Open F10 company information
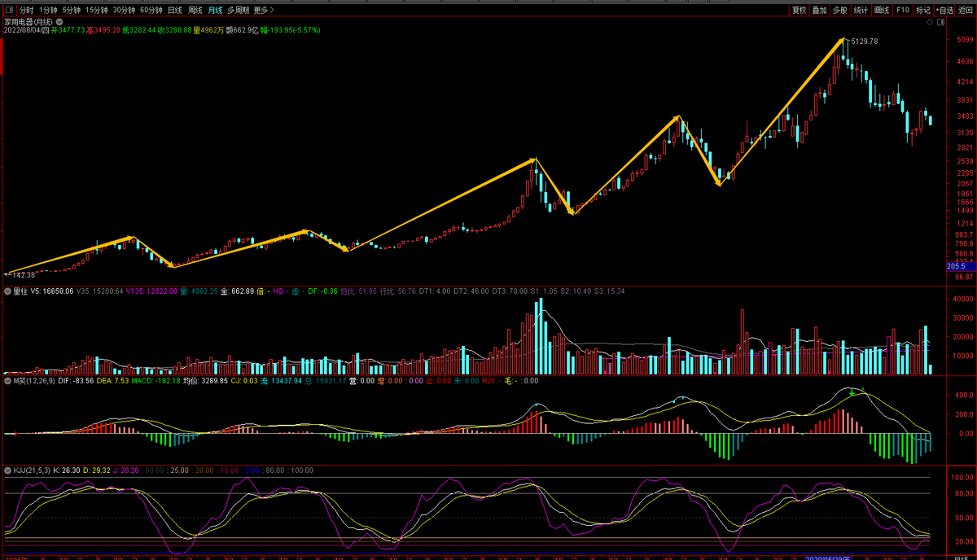This screenshot has width=977, height=560. point(902,10)
